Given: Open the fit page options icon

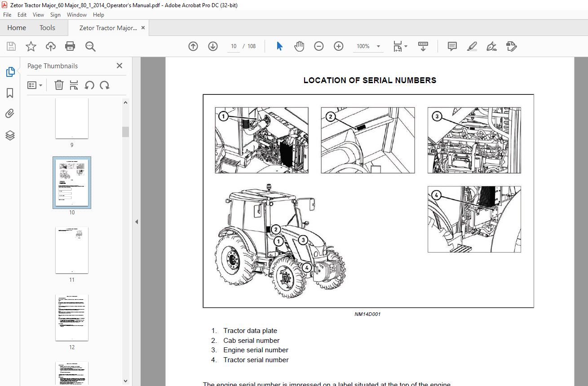Looking at the screenshot, I should [x=400, y=46].
